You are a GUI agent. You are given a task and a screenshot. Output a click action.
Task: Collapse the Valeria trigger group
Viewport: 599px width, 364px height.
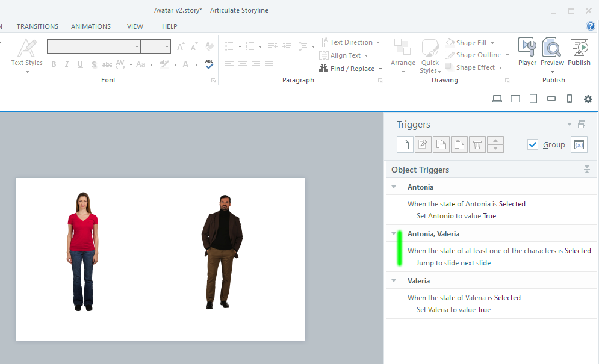point(394,281)
